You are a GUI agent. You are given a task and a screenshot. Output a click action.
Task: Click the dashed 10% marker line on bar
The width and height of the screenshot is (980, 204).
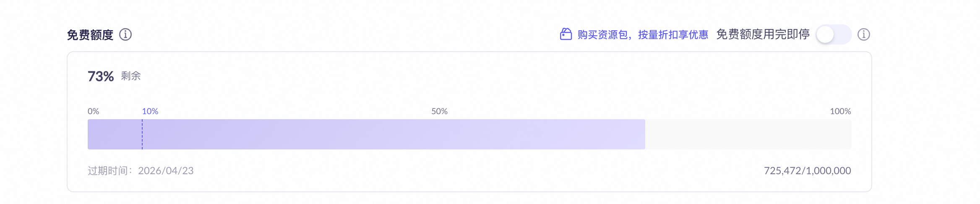click(x=142, y=134)
